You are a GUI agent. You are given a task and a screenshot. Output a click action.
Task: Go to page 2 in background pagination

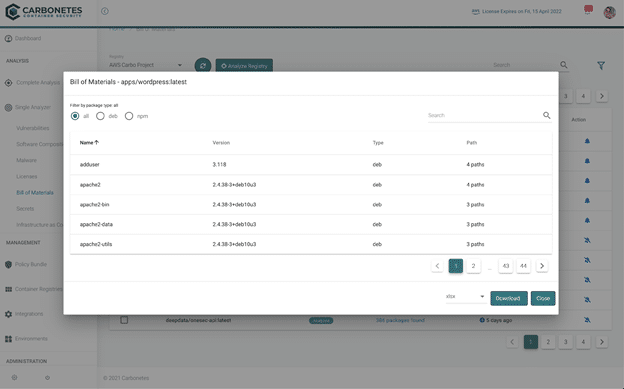click(x=548, y=342)
